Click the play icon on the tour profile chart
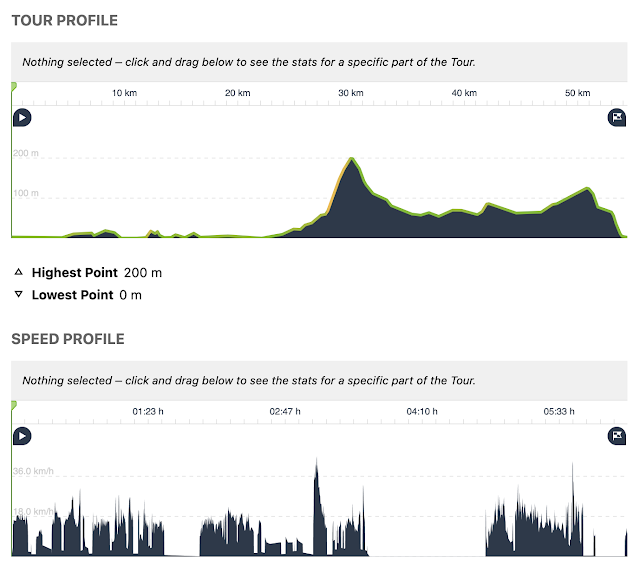 pos(22,118)
